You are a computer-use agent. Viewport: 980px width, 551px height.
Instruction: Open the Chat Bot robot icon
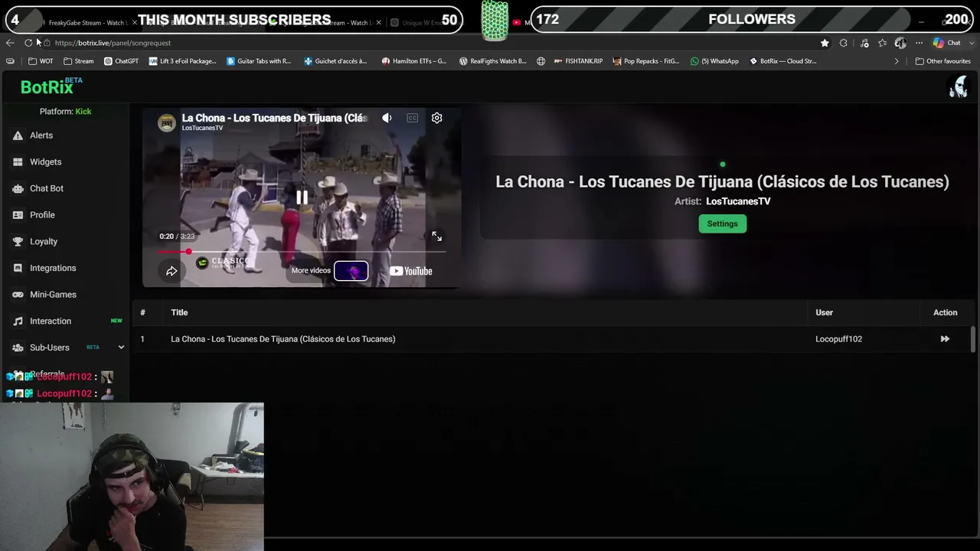pyautogui.click(x=18, y=188)
